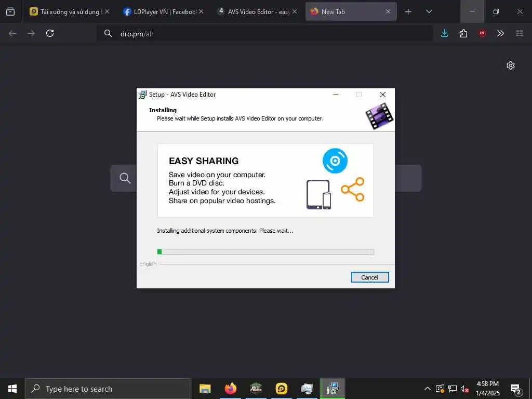Viewport: 532px width, 399px height.
Task: Open the network tray icon
Action: tap(453, 389)
